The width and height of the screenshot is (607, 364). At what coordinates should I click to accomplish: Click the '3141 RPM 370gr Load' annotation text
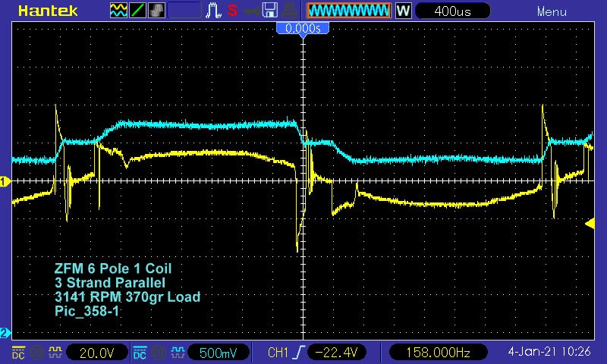[x=127, y=297]
